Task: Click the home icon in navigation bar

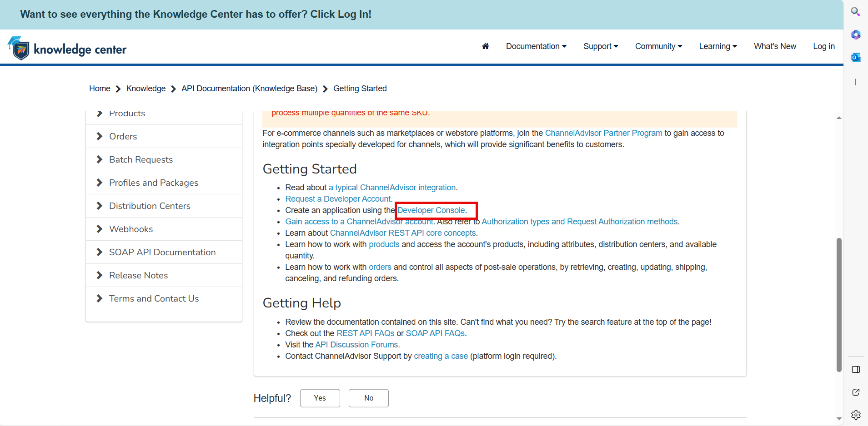Action: click(485, 46)
